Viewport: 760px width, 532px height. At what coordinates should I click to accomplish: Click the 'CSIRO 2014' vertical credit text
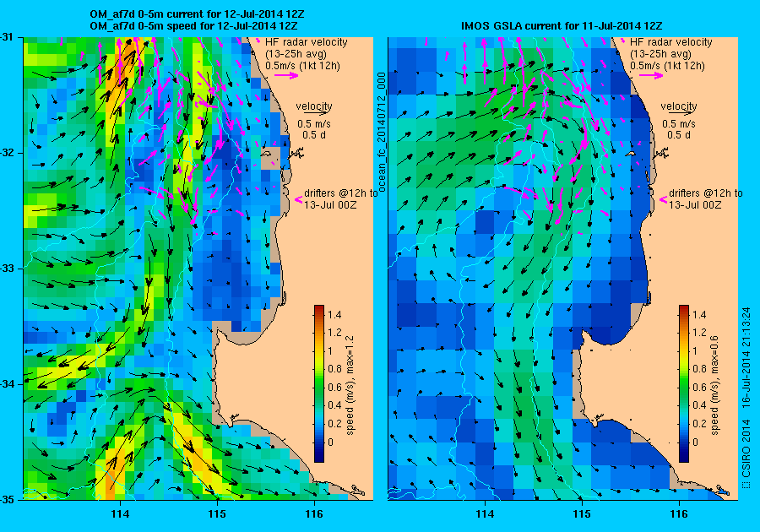click(x=746, y=448)
